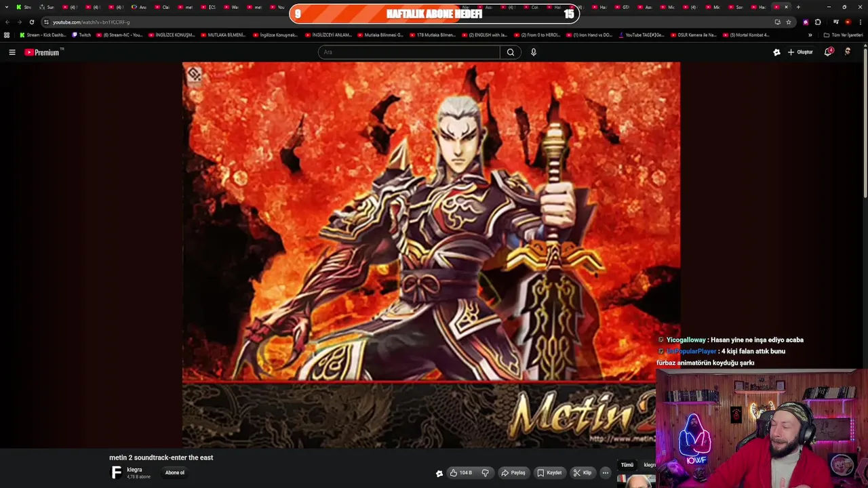Viewport: 868px width, 488px height.
Task: Open the 'Twitch' bookmark
Action: (81, 35)
